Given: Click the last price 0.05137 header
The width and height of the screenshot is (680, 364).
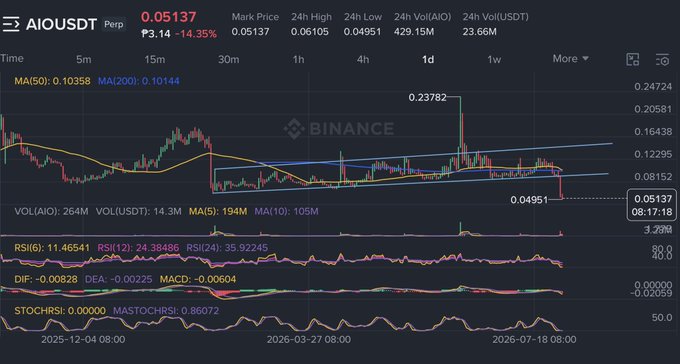Looking at the screenshot, I should (168, 17).
